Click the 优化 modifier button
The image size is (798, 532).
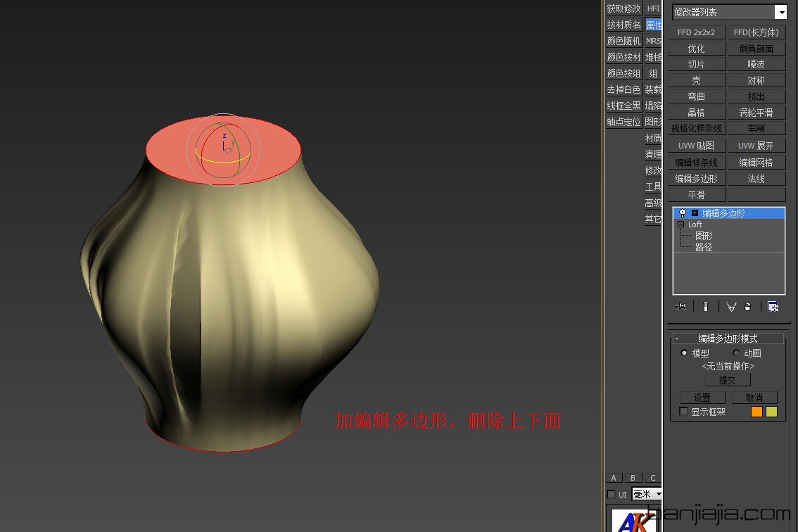[x=696, y=49]
